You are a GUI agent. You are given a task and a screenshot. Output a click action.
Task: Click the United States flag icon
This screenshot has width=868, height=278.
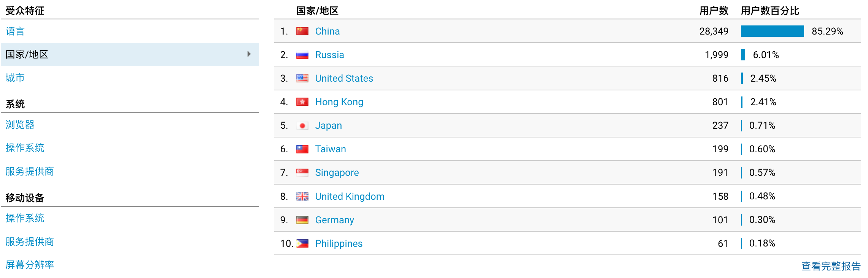point(302,78)
